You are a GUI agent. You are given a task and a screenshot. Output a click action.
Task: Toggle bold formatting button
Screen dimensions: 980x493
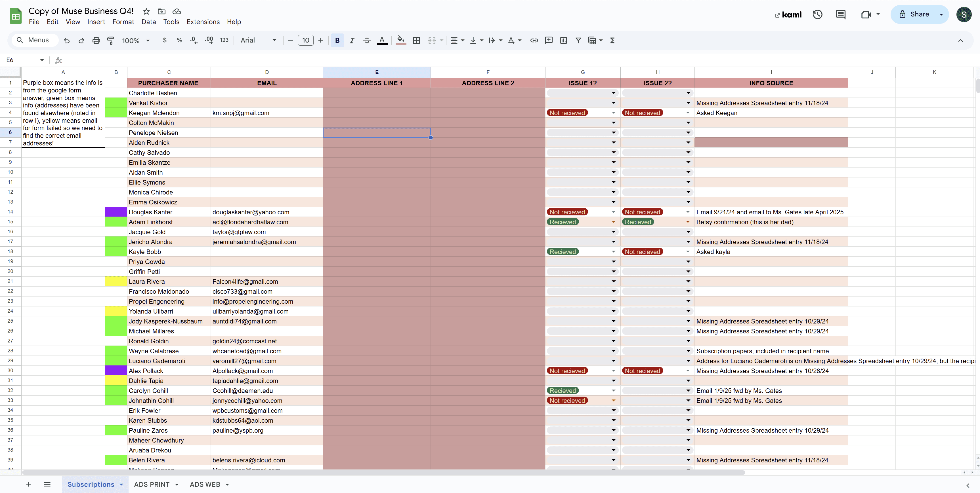click(337, 40)
